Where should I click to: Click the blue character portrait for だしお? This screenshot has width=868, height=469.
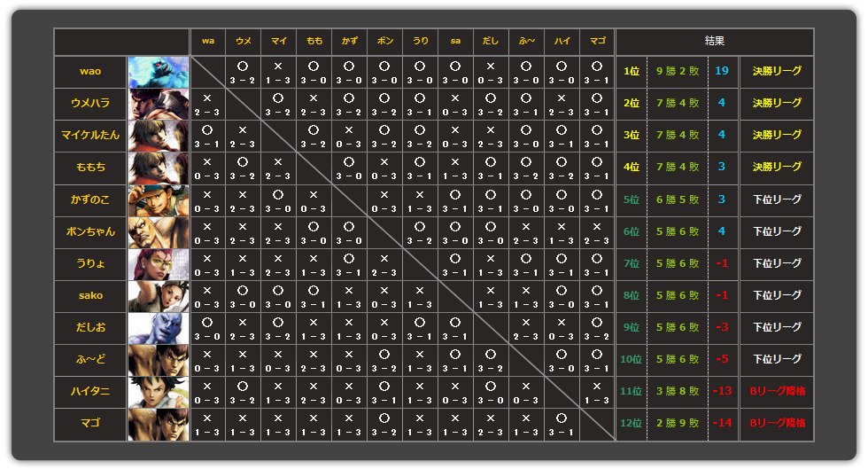click(x=159, y=327)
